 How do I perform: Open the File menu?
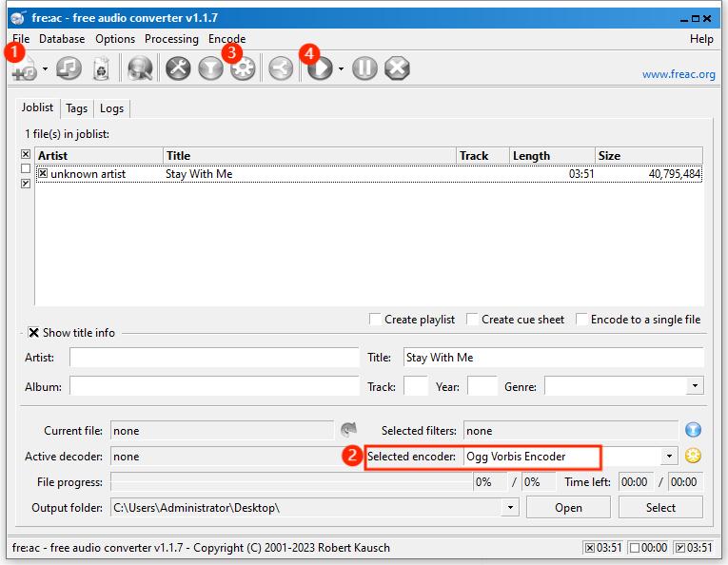(21, 39)
